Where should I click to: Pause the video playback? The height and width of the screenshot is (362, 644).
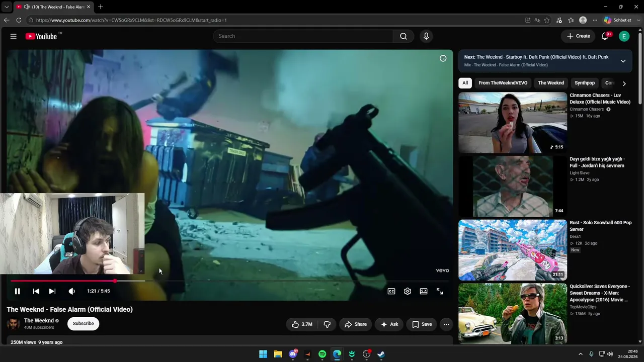[x=17, y=291]
